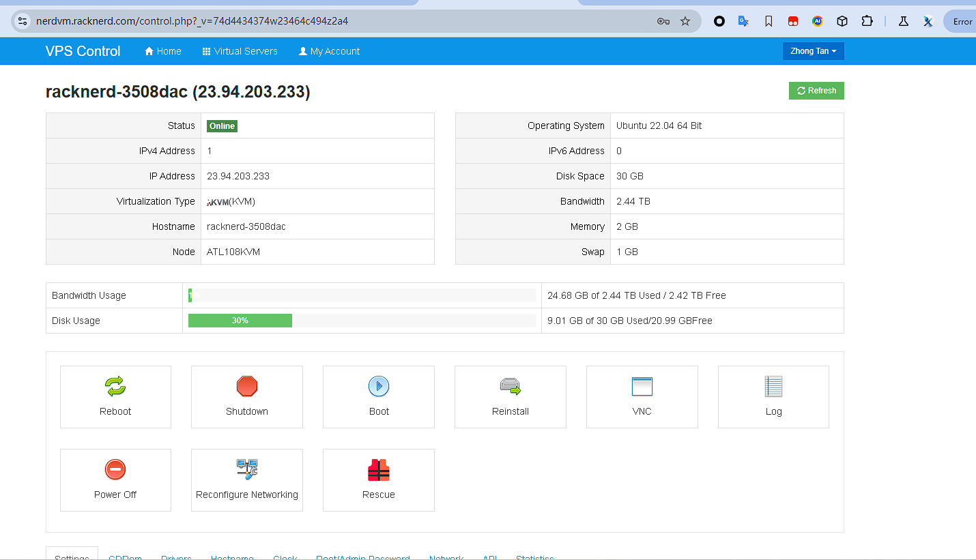Bookmark this page with the star icon
The width and height of the screenshot is (976, 560).
685,21
